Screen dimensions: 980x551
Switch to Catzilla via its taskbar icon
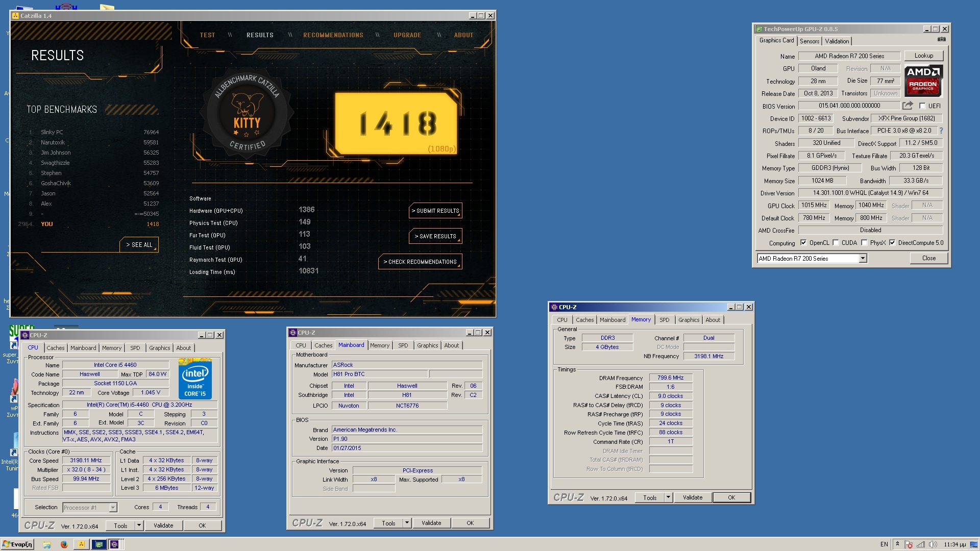pos(81,544)
